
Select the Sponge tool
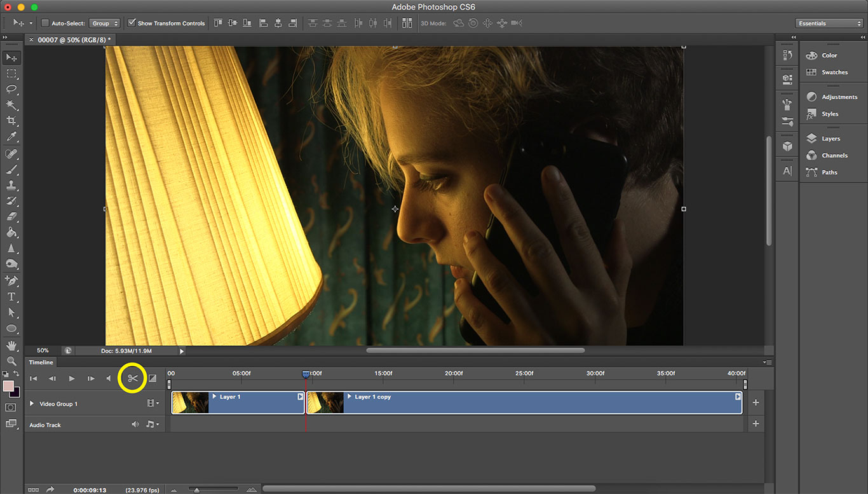[x=11, y=264]
